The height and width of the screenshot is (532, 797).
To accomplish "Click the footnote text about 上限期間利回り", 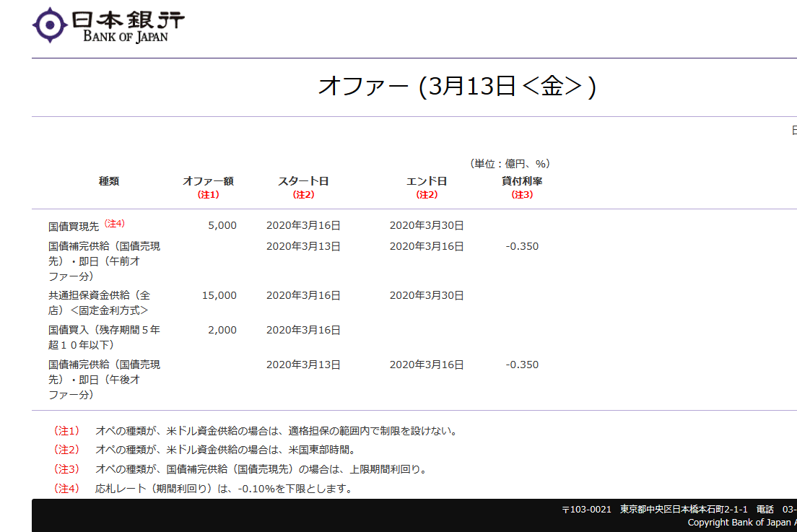I will (262, 469).
